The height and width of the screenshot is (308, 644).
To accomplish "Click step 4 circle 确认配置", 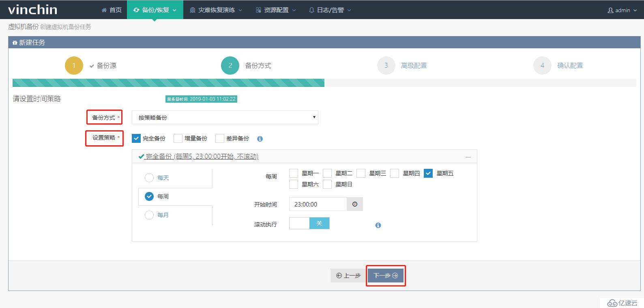I will point(542,65).
